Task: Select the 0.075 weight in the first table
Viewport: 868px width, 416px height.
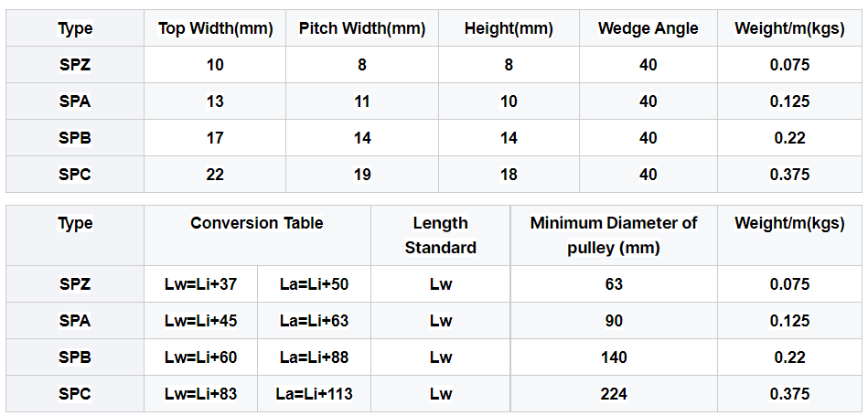Action: (790, 65)
